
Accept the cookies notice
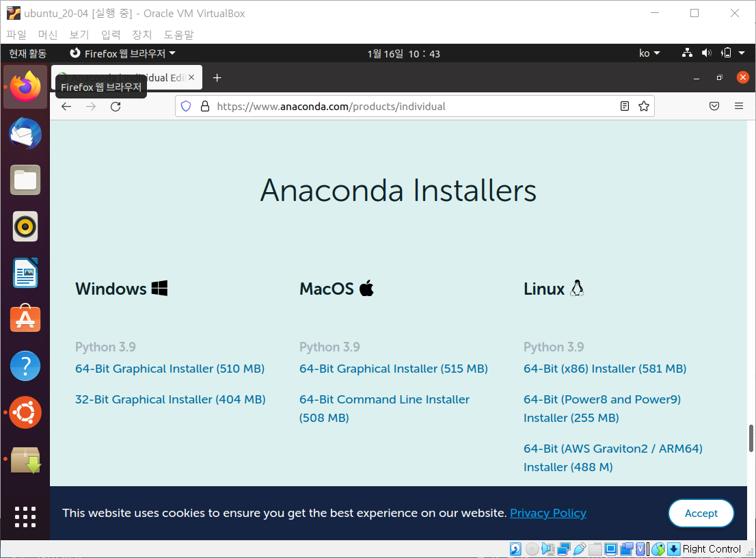point(701,513)
